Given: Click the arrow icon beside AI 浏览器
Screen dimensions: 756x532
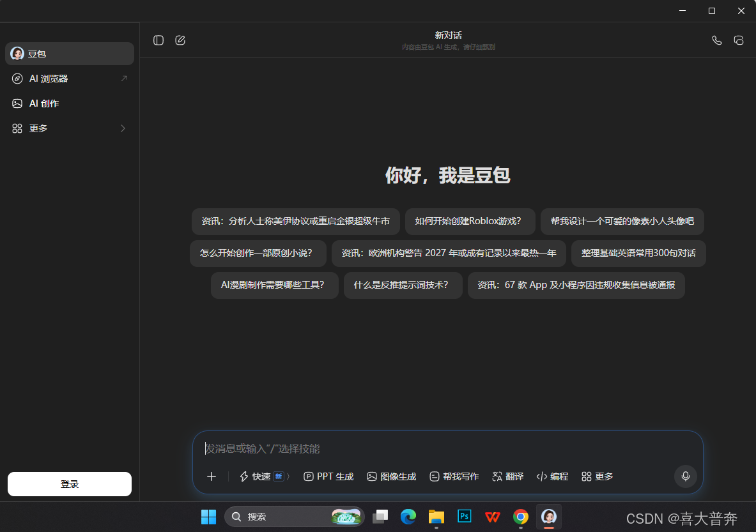Looking at the screenshot, I should (x=124, y=79).
